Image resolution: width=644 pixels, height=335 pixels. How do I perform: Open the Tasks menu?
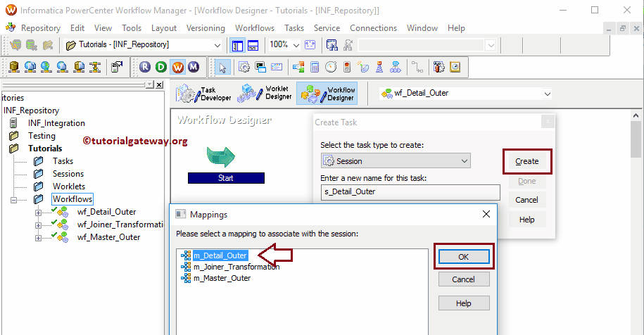pos(294,28)
